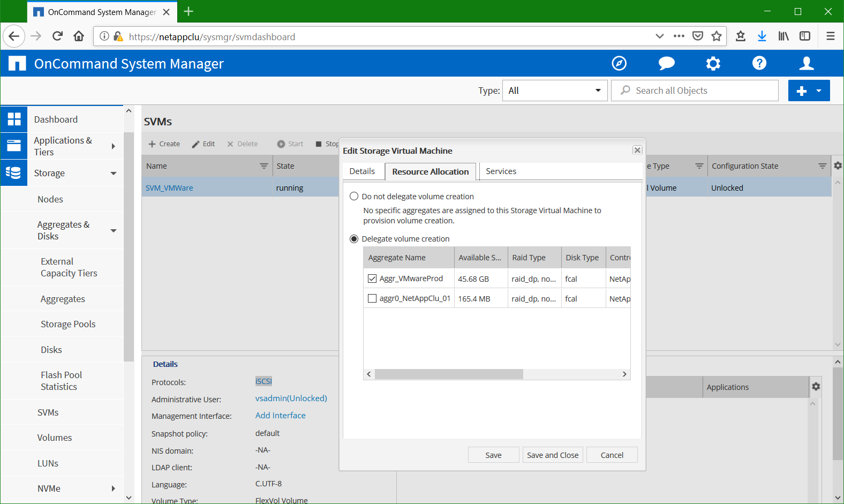Uncheck the Aggr_VMwareProd aggregate checkbox
Viewport: 844px width, 504px height.
tap(372, 279)
